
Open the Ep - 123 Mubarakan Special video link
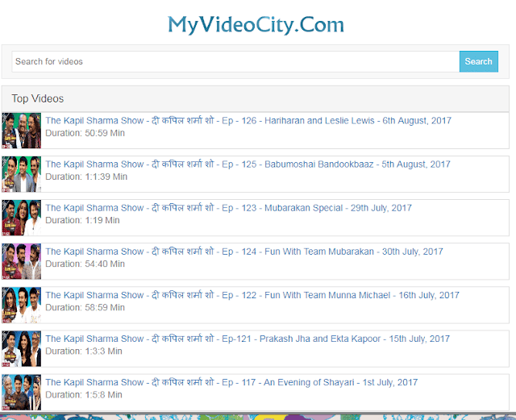coord(228,208)
